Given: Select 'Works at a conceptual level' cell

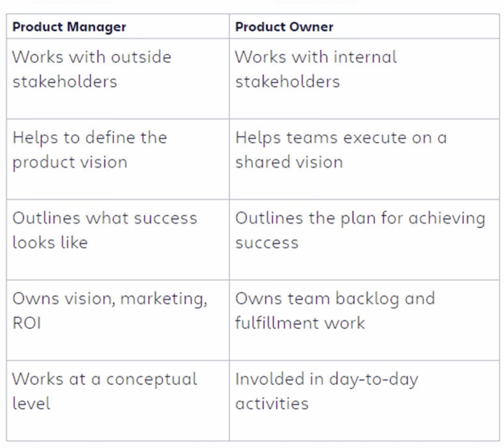Looking at the screenshot, I should click(x=118, y=401).
